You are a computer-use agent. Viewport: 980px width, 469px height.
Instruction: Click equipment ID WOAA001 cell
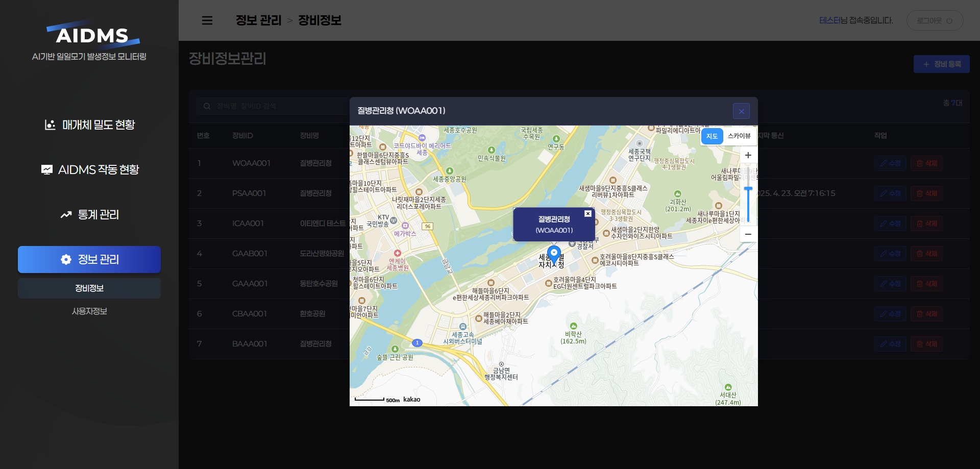click(x=251, y=163)
